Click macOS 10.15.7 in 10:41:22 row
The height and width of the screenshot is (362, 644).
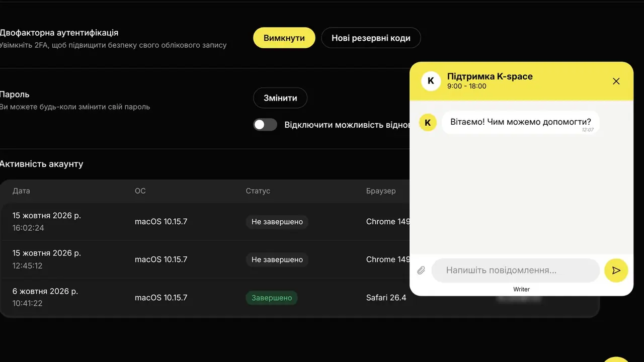161,298
